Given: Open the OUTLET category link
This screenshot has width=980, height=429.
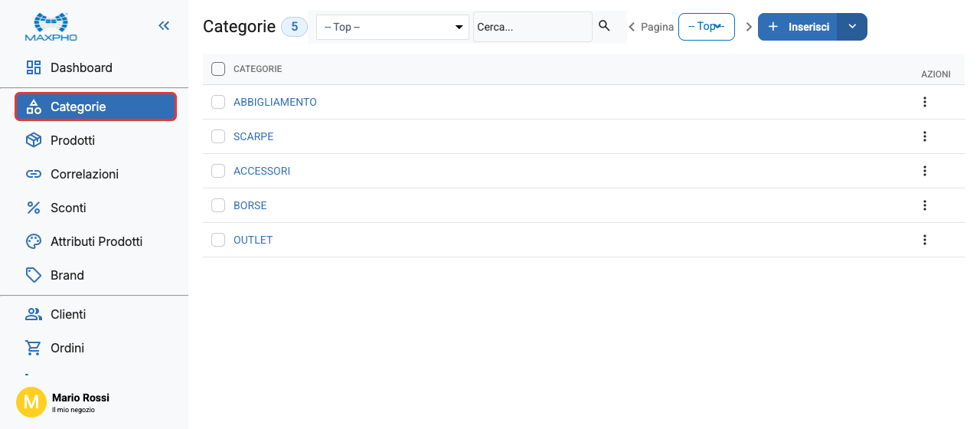Looking at the screenshot, I should (253, 240).
